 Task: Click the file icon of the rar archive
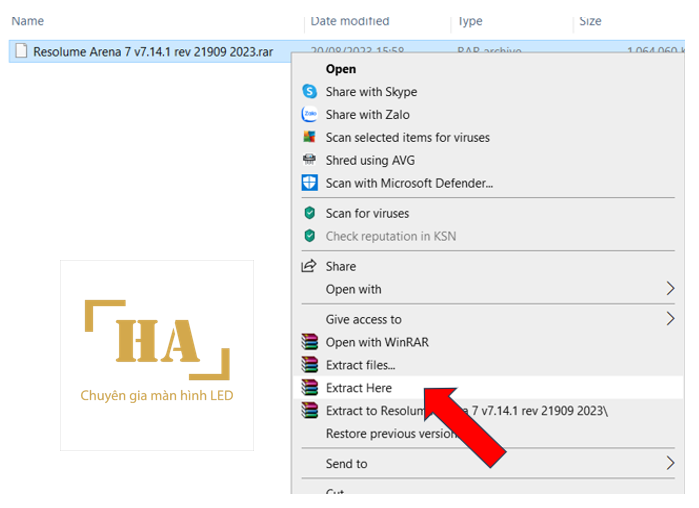point(21,51)
